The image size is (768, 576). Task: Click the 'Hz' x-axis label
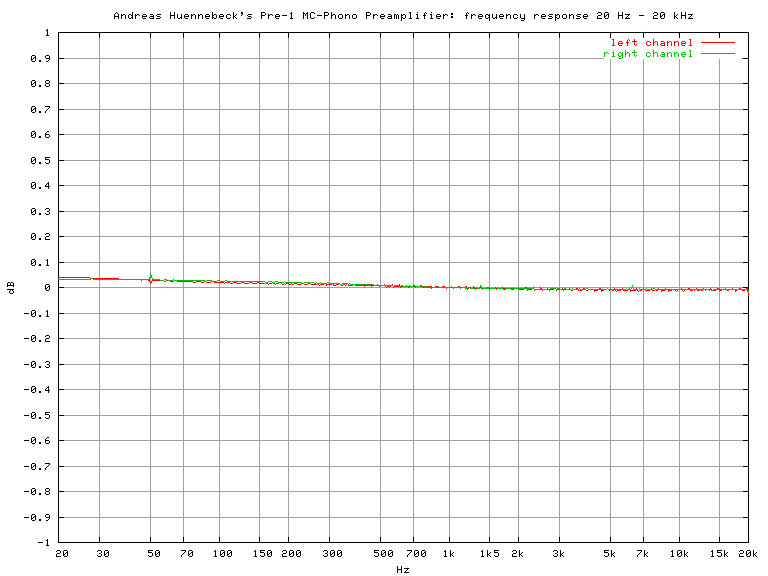click(x=403, y=569)
